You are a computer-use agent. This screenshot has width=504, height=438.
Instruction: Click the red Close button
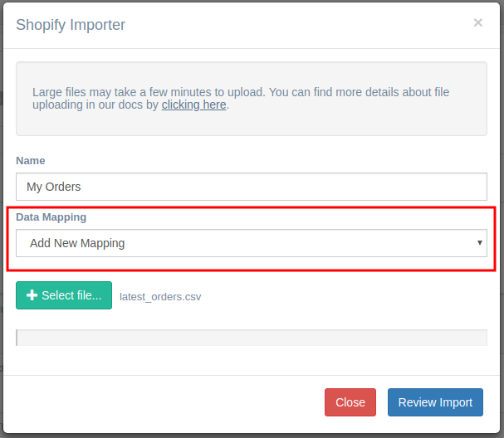point(350,402)
